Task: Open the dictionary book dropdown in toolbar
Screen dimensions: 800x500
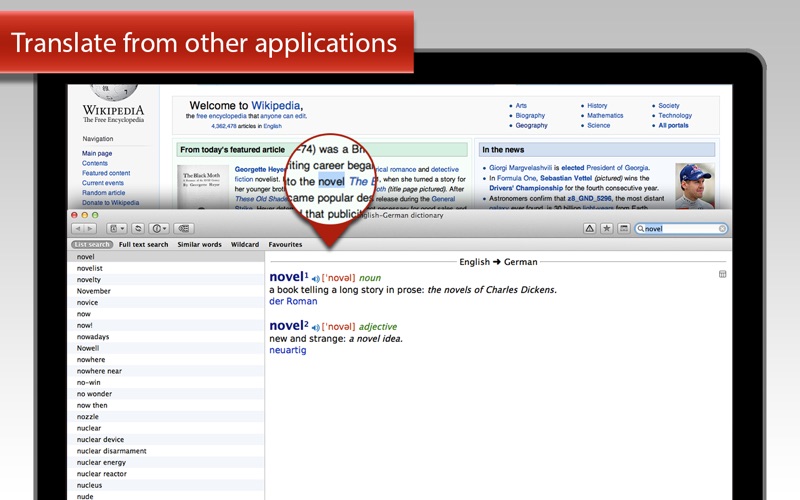Action: [115, 229]
